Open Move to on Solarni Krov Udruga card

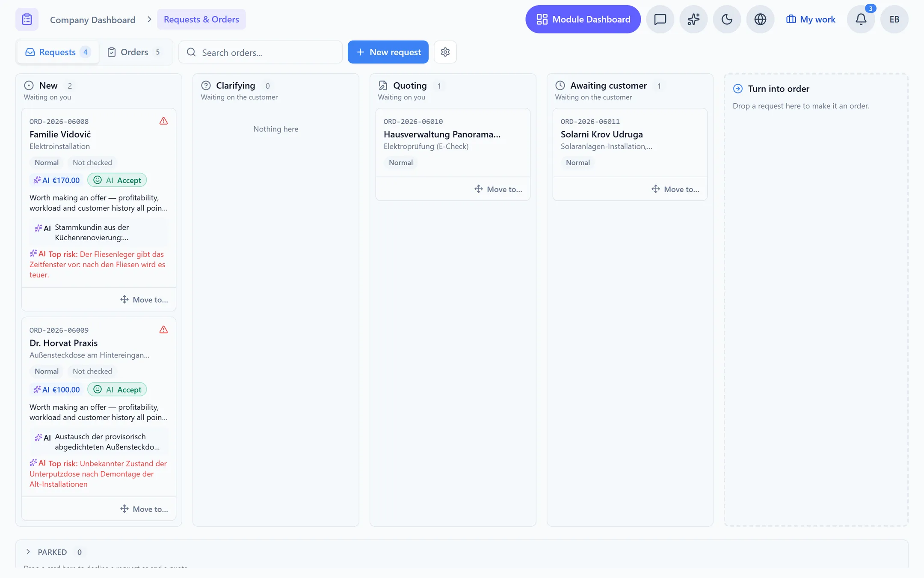click(675, 189)
